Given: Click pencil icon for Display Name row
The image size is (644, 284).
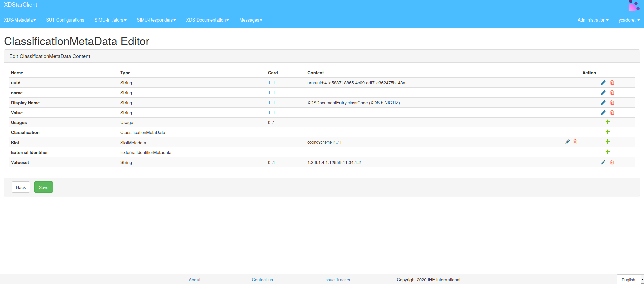Looking at the screenshot, I should pyautogui.click(x=603, y=103).
